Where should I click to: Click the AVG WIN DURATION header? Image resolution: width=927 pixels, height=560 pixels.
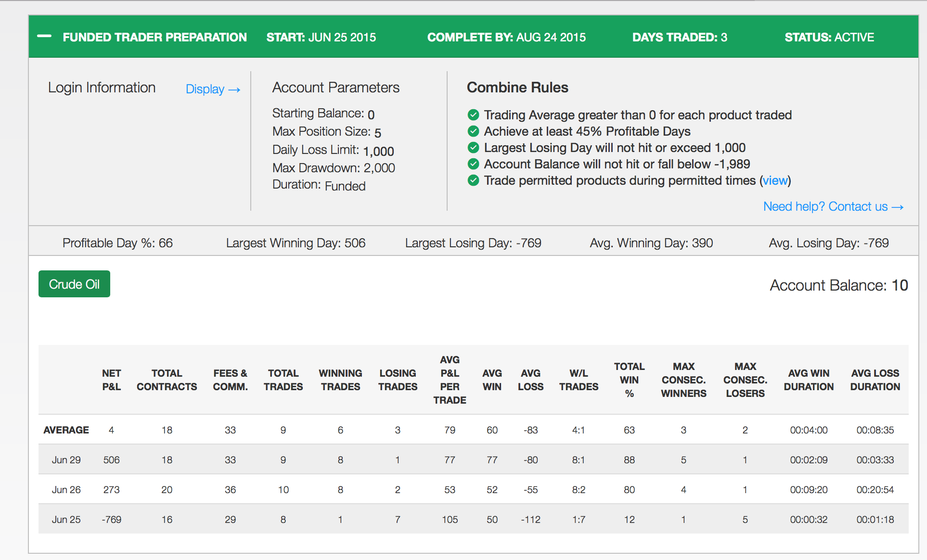click(x=809, y=380)
